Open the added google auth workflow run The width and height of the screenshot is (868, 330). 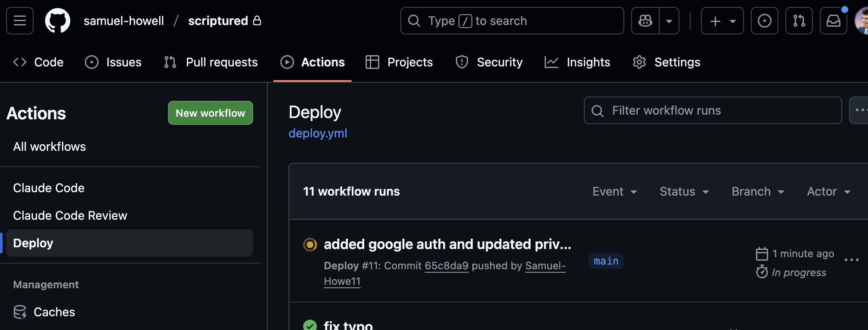(447, 244)
